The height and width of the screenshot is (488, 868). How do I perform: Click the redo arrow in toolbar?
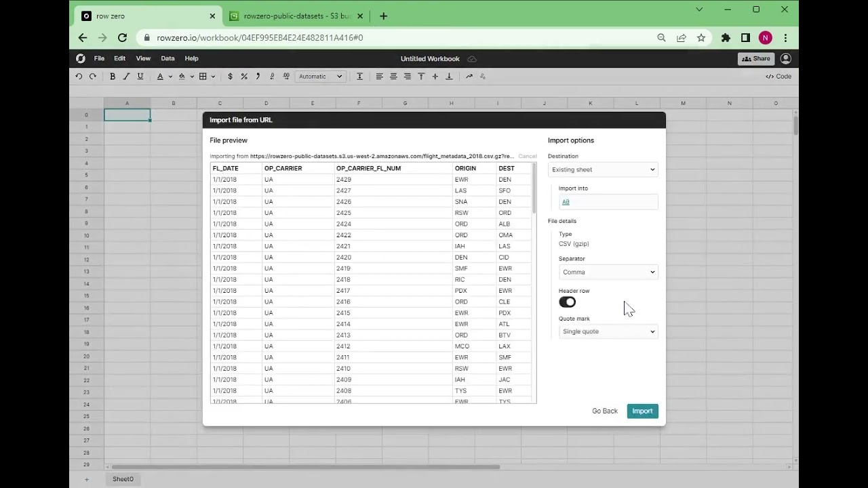[x=93, y=77]
